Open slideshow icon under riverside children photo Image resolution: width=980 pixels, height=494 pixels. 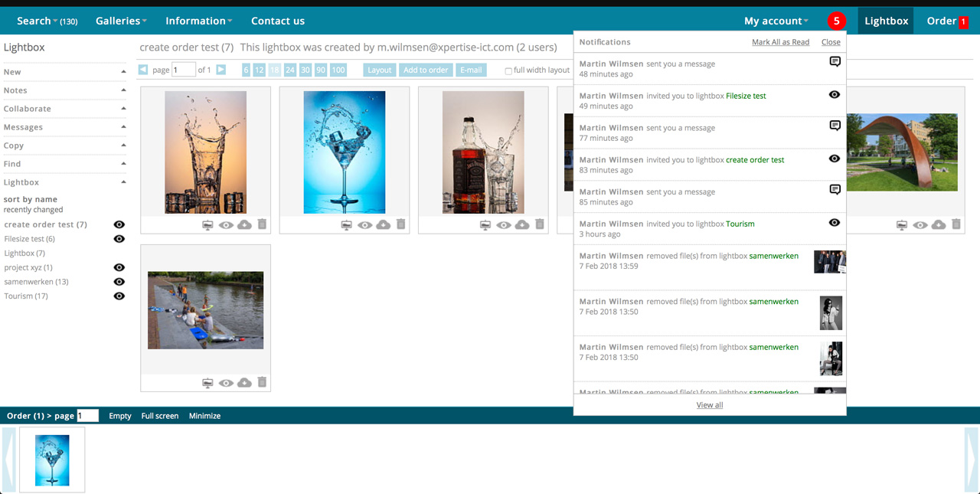[x=207, y=383]
